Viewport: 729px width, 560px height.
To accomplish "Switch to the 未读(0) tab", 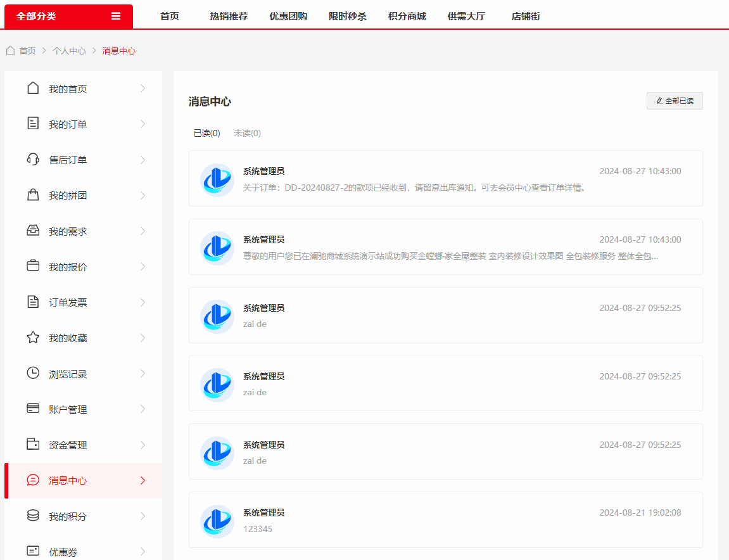I will click(247, 133).
